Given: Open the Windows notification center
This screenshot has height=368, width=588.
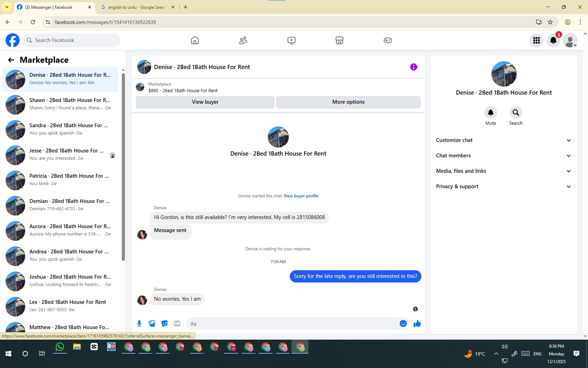Looking at the screenshot, I should (x=576, y=354).
